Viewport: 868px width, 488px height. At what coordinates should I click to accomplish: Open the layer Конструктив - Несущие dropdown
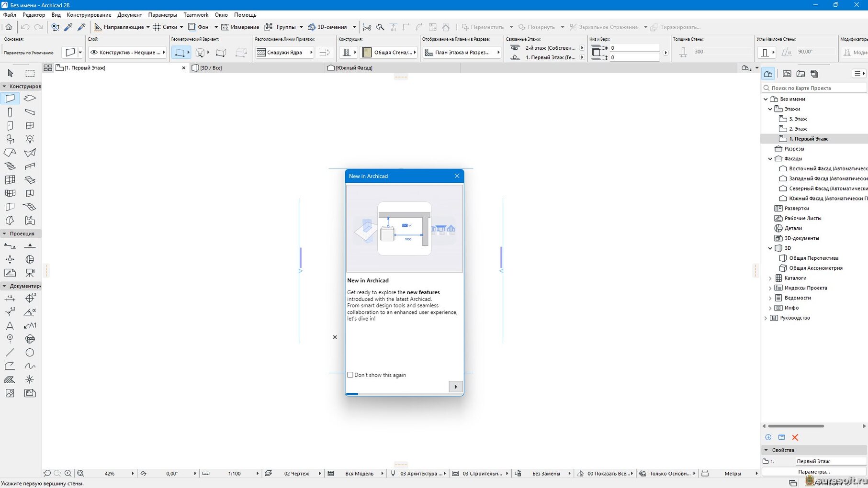tap(127, 52)
